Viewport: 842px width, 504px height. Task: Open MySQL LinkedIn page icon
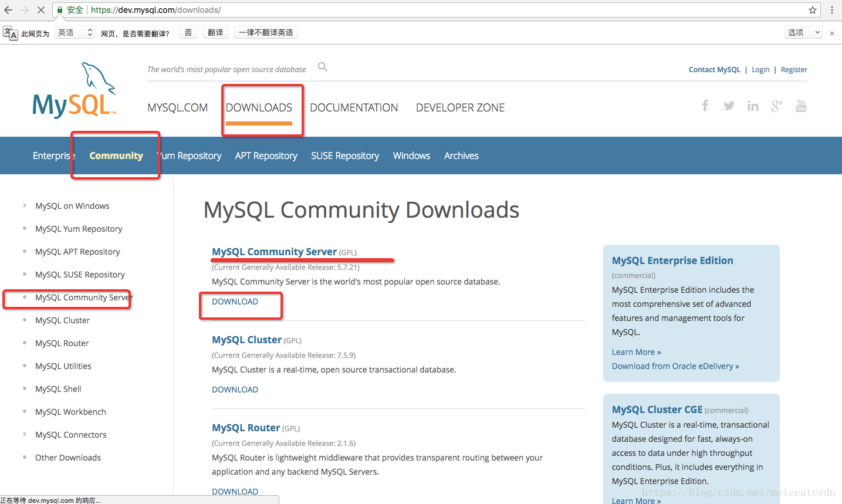click(753, 106)
